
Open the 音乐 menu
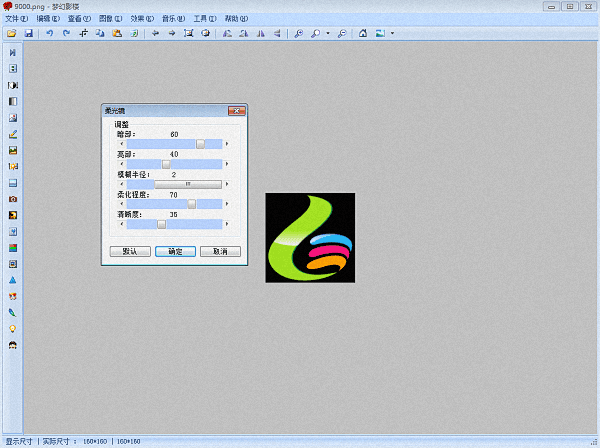[173, 18]
